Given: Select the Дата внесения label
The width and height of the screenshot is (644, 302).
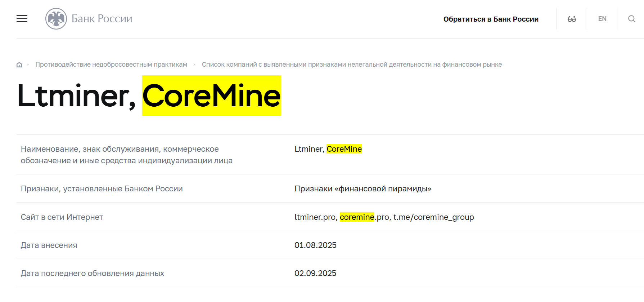Looking at the screenshot, I should click(49, 245).
